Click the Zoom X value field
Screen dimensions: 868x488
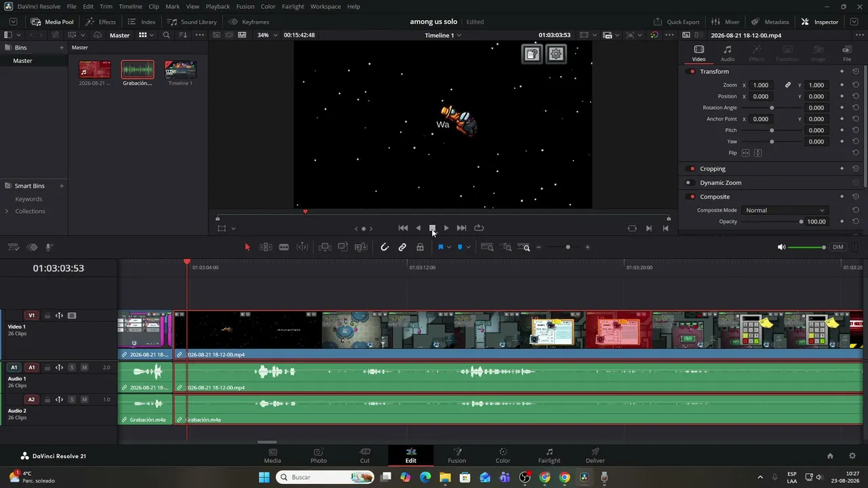(x=762, y=85)
